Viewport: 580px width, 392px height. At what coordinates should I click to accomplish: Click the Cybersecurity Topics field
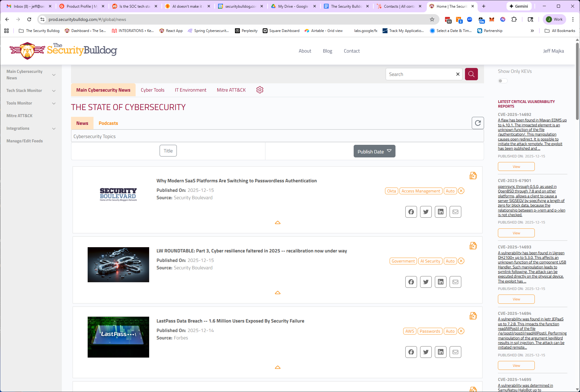[277, 136]
